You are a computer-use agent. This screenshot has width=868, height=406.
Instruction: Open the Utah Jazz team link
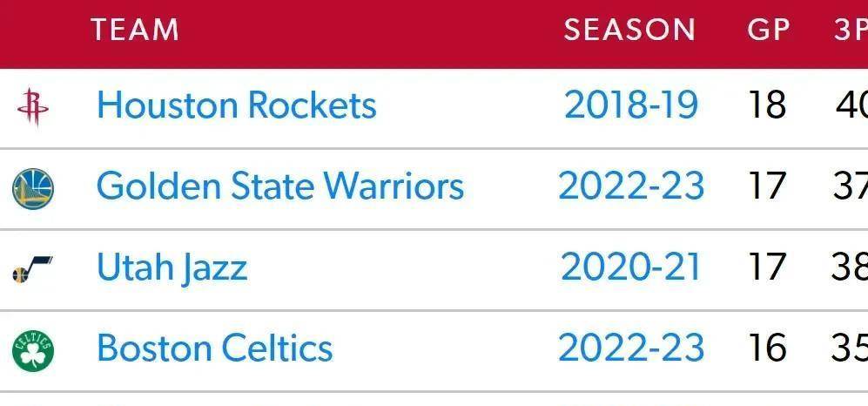pyautogui.click(x=172, y=268)
